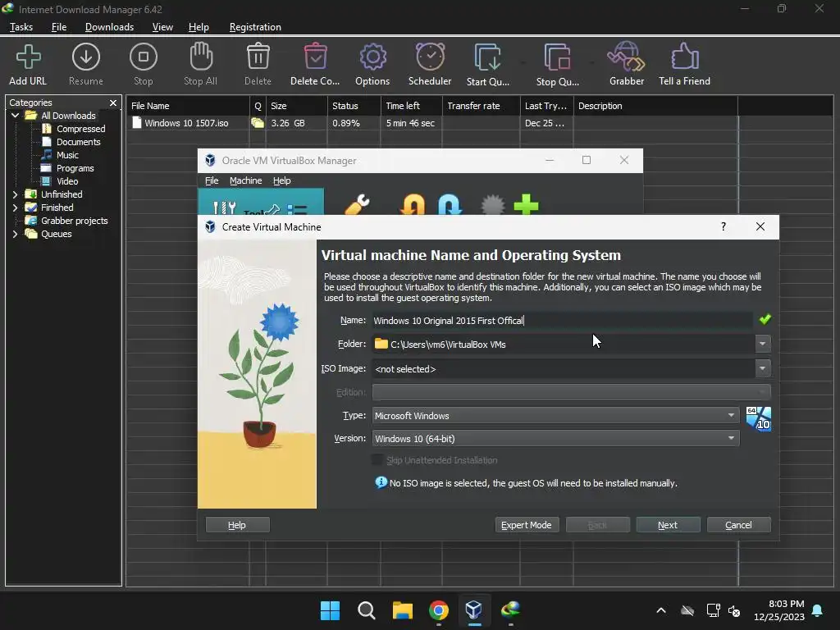840x630 pixels.
Task: Click the Add URL toolbar icon
Action: pos(28,57)
